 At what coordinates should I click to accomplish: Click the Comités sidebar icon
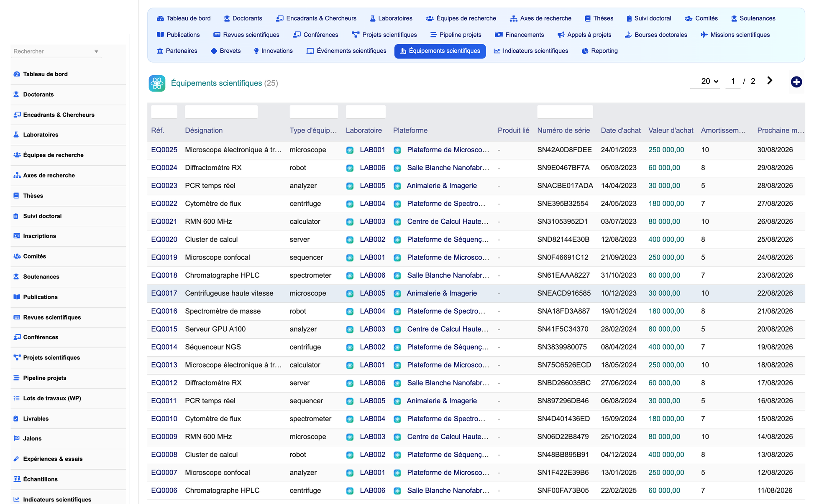[17, 256]
